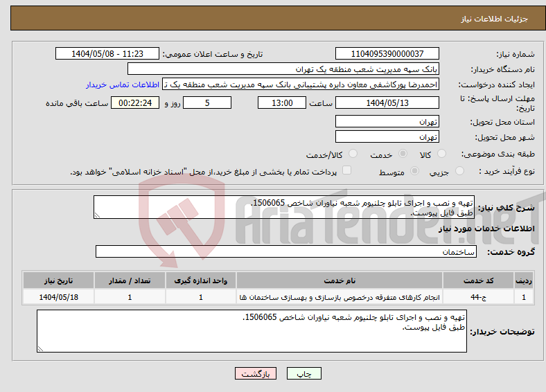This screenshot has height=392, width=546.
Task: Click the deadline time field 13:00
Action: point(282,103)
